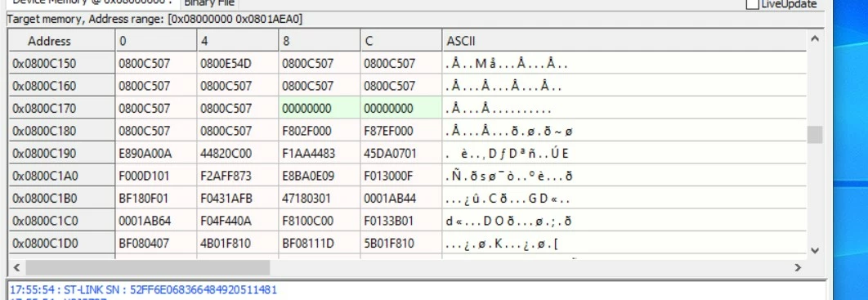Select the cell containing 45DA0701
Image resolution: width=868 pixels, height=300 pixels.
(401, 154)
